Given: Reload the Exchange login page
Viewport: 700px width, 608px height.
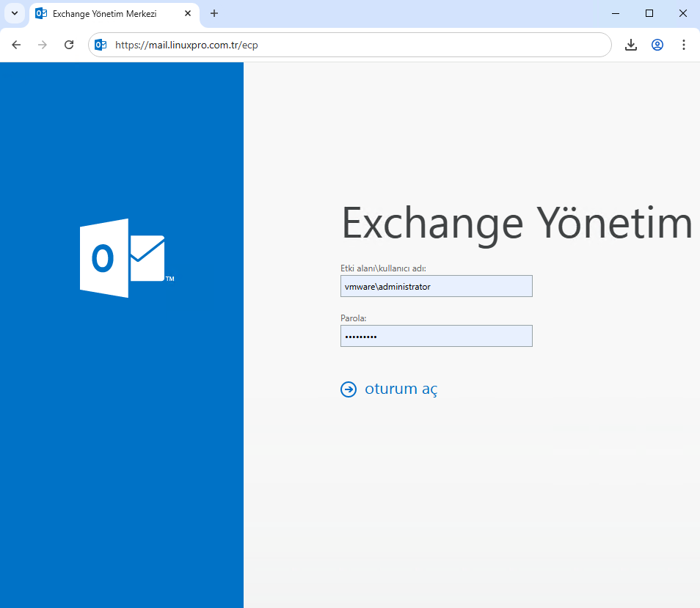Looking at the screenshot, I should tap(69, 45).
